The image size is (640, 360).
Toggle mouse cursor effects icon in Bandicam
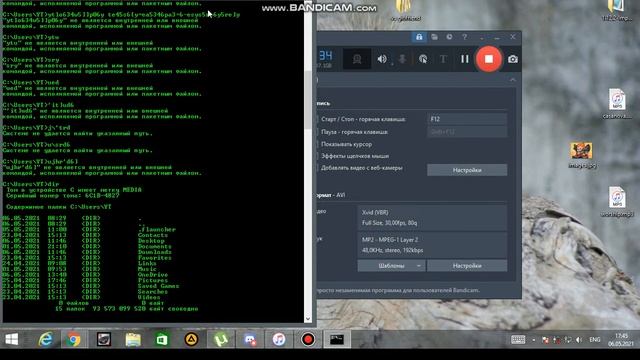click(x=423, y=59)
